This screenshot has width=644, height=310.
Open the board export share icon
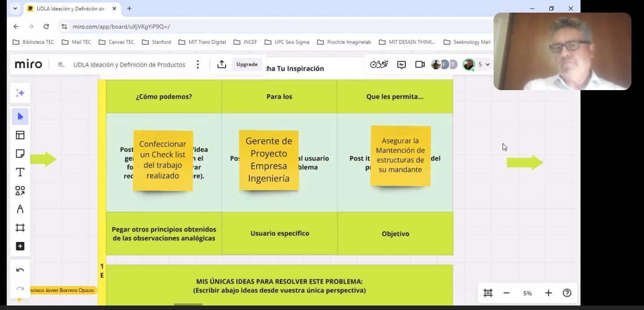coord(222,64)
